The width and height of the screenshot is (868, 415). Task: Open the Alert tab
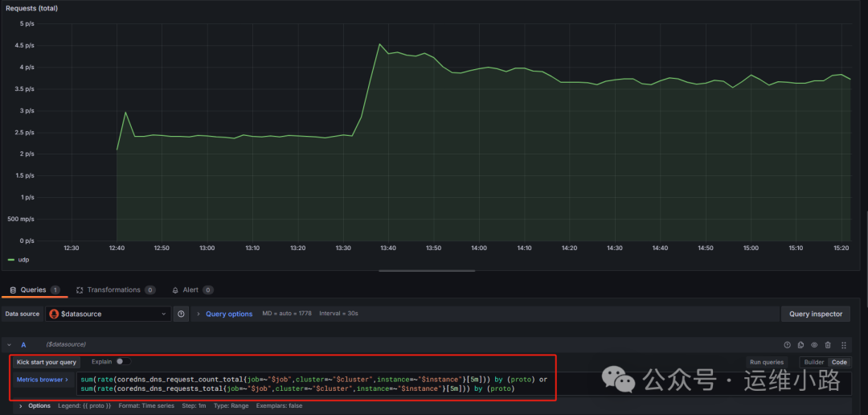click(193, 290)
